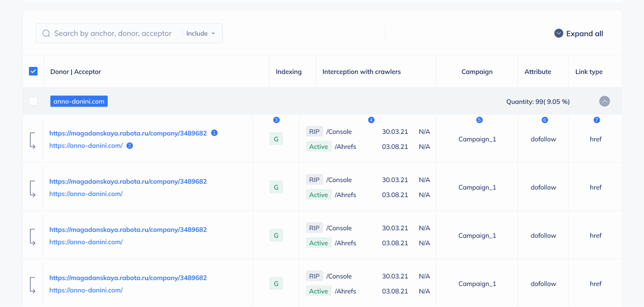Image resolution: width=644 pixels, height=307 pixels.
Task: Click Campaign_1 in the third row
Action: pyautogui.click(x=477, y=236)
